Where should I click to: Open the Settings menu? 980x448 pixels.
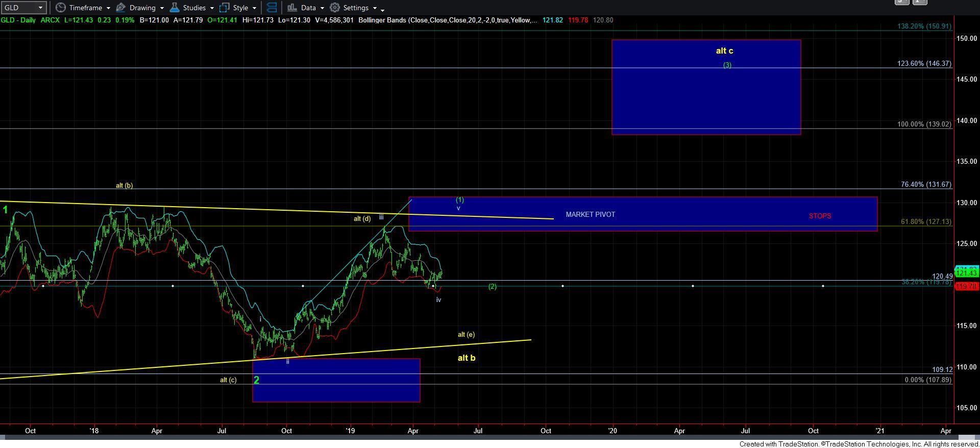tap(356, 8)
